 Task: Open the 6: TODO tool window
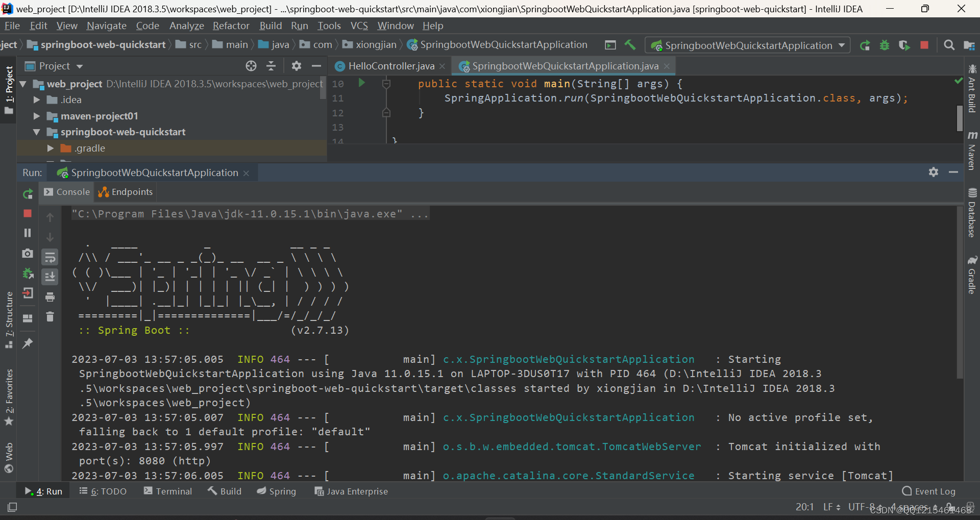103,491
